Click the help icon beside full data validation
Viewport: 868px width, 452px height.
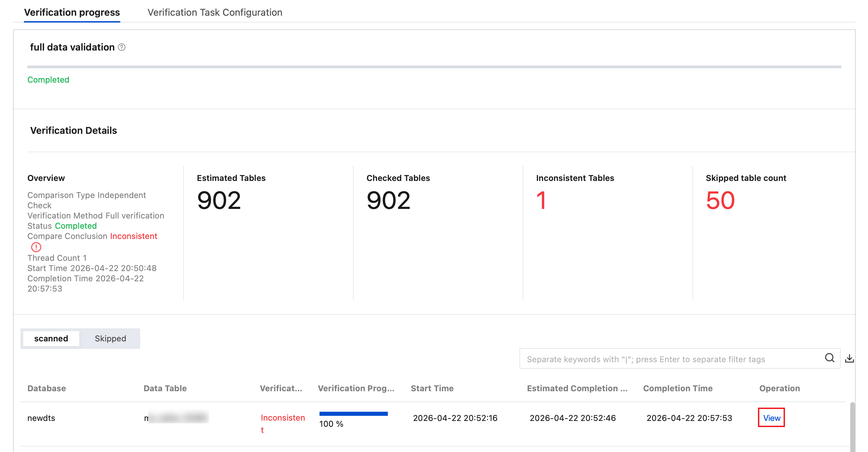click(122, 47)
